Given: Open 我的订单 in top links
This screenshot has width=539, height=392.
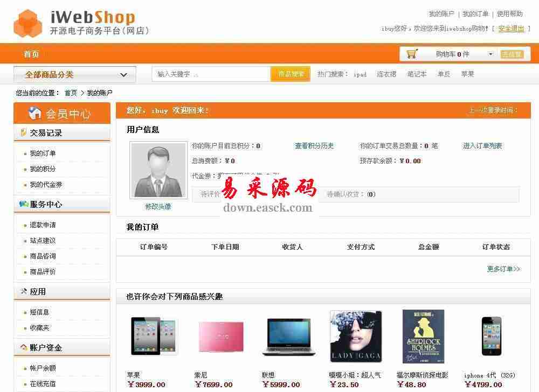Looking at the screenshot, I should (x=475, y=13).
